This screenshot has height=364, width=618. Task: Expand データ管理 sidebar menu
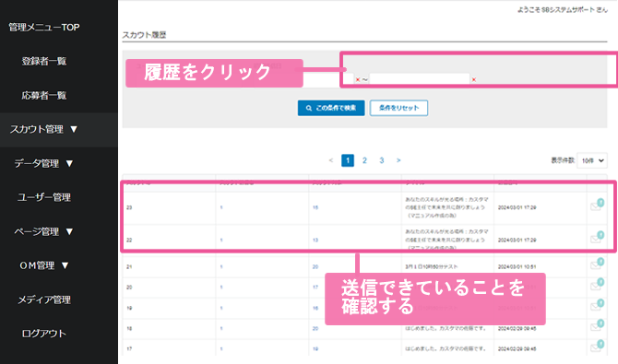(44, 163)
